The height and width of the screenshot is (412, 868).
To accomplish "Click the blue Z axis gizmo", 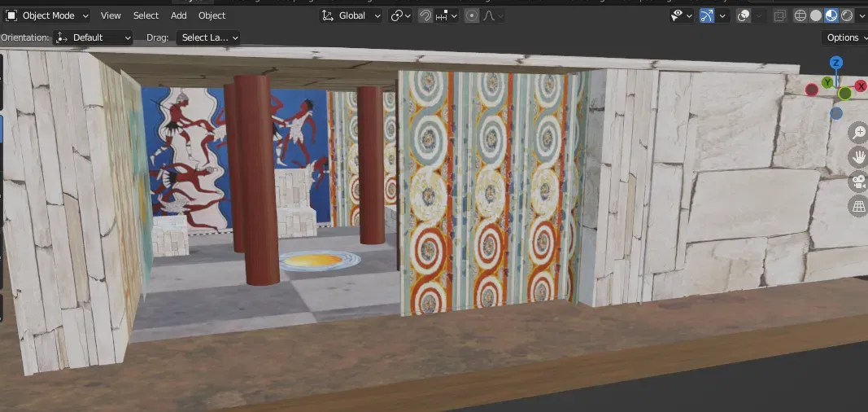I will click(836, 63).
